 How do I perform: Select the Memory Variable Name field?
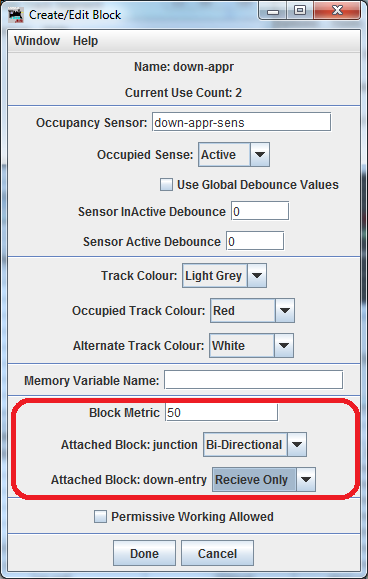254,380
